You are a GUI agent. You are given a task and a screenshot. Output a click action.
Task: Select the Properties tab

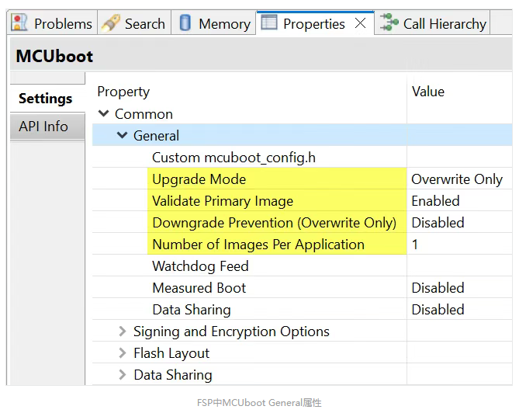314,23
